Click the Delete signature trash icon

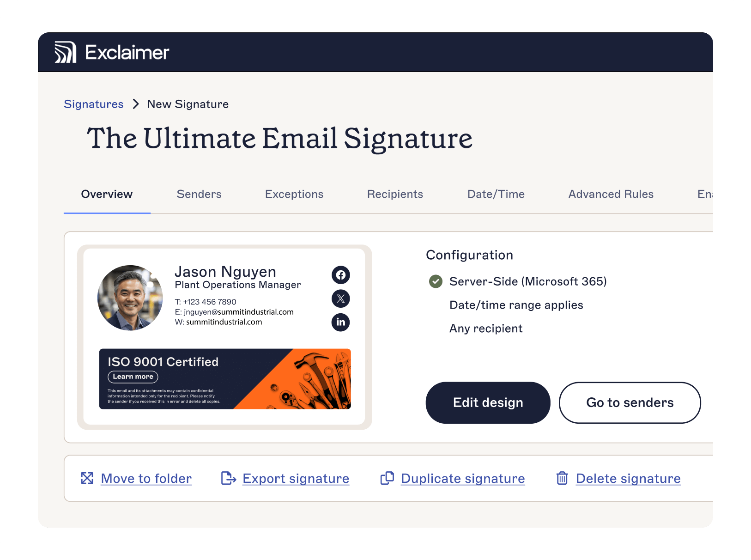click(x=562, y=478)
